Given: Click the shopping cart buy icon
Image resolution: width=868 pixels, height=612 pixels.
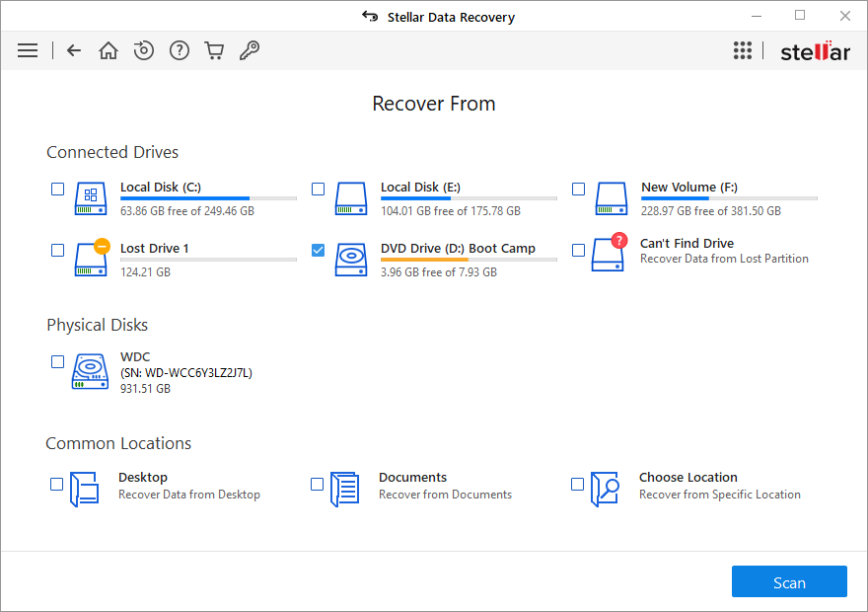Looking at the screenshot, I should tap(214, 50).
